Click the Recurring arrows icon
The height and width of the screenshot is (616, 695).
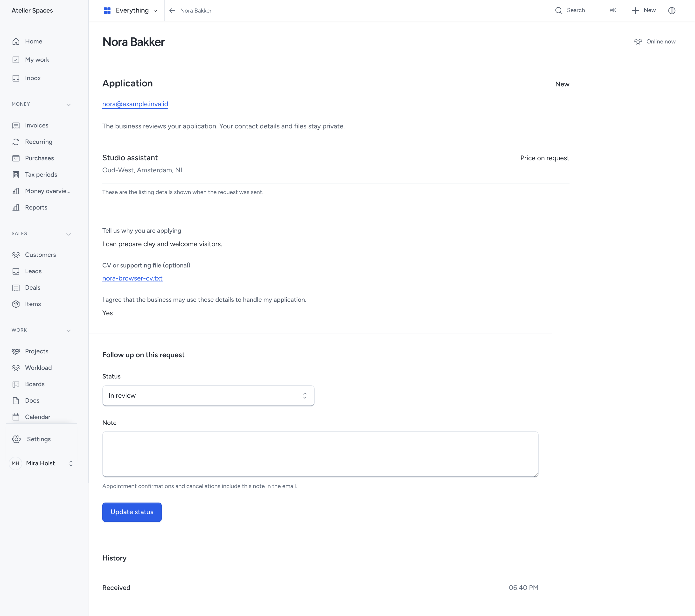[16, 142]
